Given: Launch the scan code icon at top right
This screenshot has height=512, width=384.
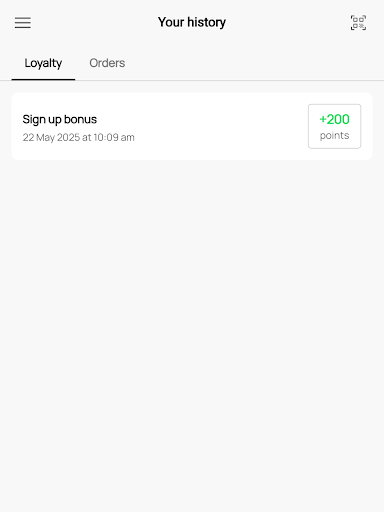Looking at the screenshot, I should 358,23.
